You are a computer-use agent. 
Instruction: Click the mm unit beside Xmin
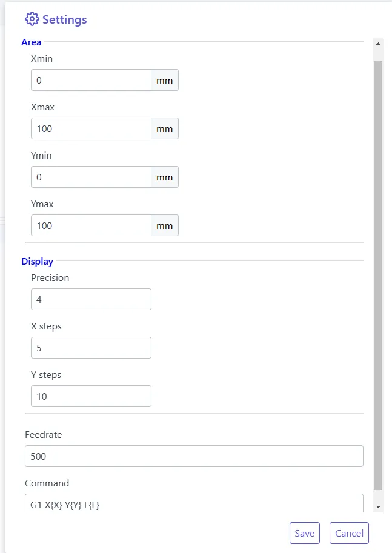point(165,80)
